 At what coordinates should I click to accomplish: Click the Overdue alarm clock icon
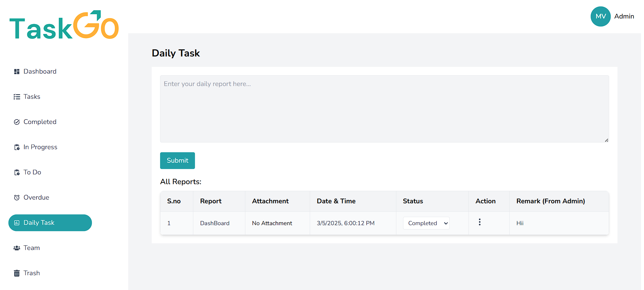tap(17, 198)
